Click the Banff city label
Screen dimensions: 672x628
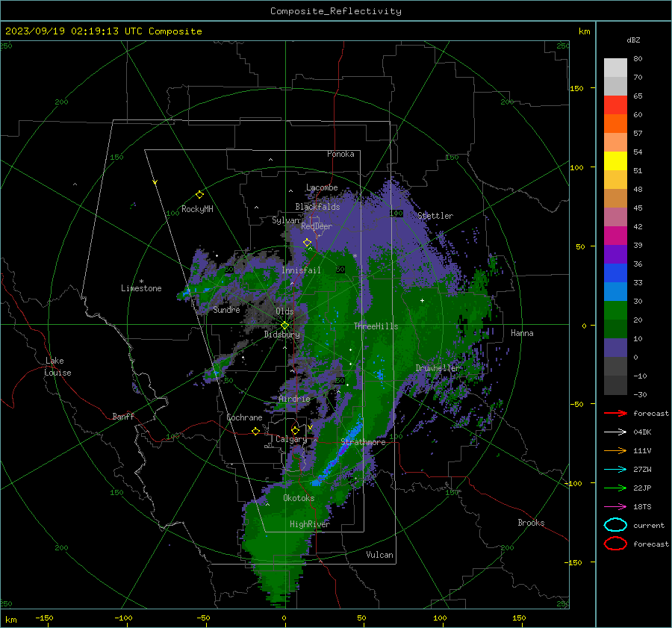[x=123, y=416]
